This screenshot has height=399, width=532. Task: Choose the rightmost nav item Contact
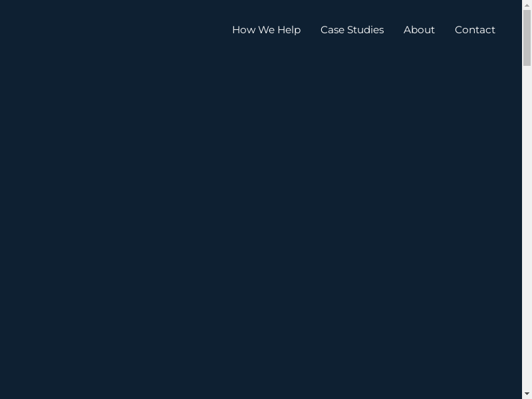tap(475, 30)
